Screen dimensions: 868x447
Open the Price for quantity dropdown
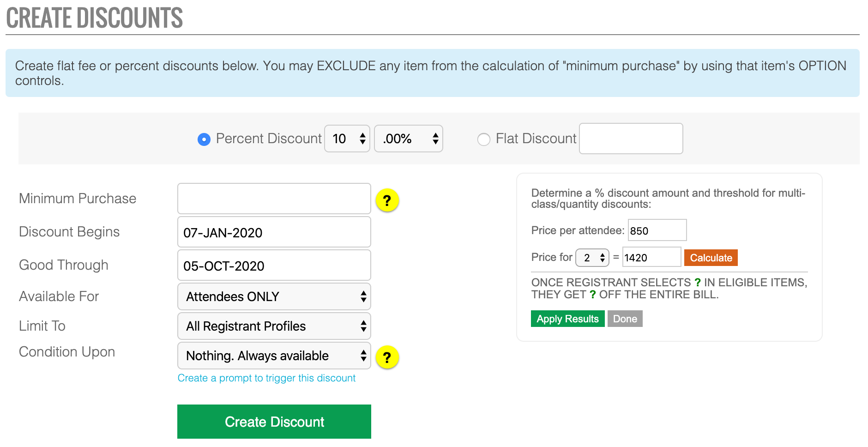(592, 258)
